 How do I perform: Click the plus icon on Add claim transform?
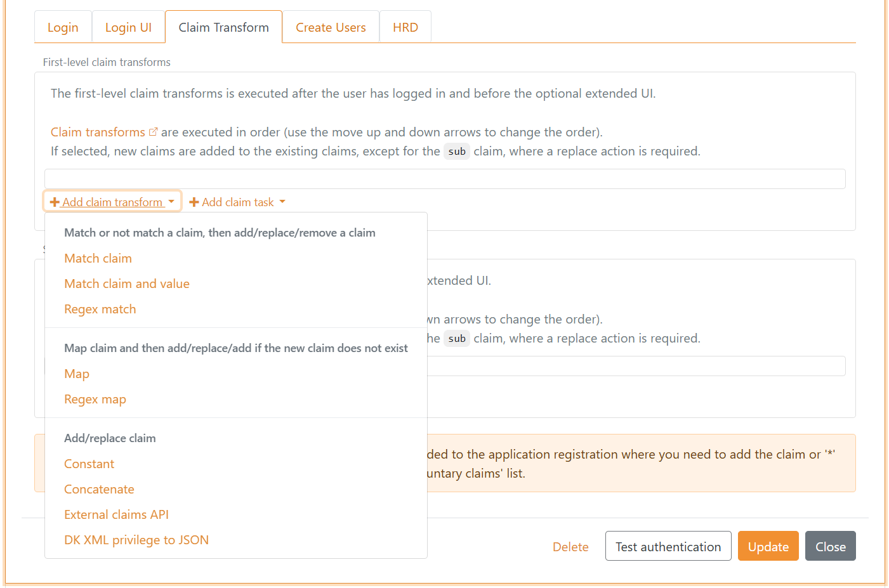pos(56,201)
